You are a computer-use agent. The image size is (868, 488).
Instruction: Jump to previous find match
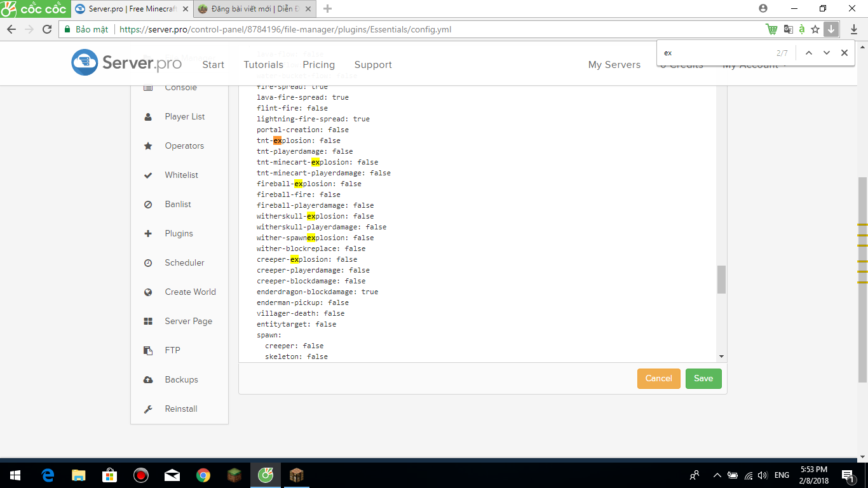tap(809, 53)
